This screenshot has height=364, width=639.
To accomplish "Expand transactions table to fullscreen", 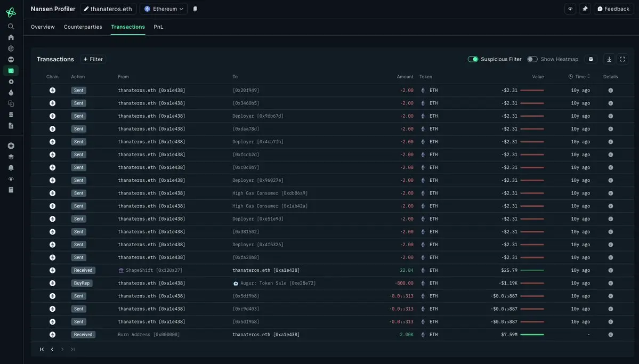I will point(622,59).
